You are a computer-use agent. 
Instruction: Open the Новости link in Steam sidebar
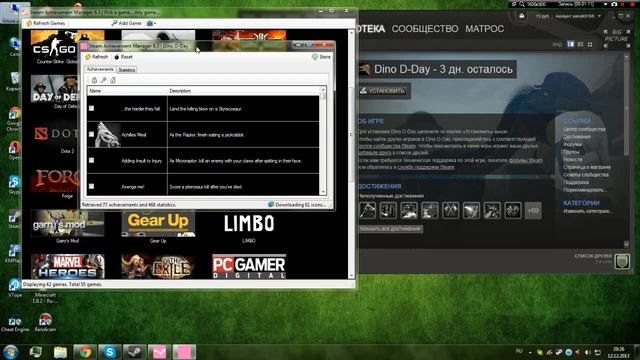coord(573,160)
